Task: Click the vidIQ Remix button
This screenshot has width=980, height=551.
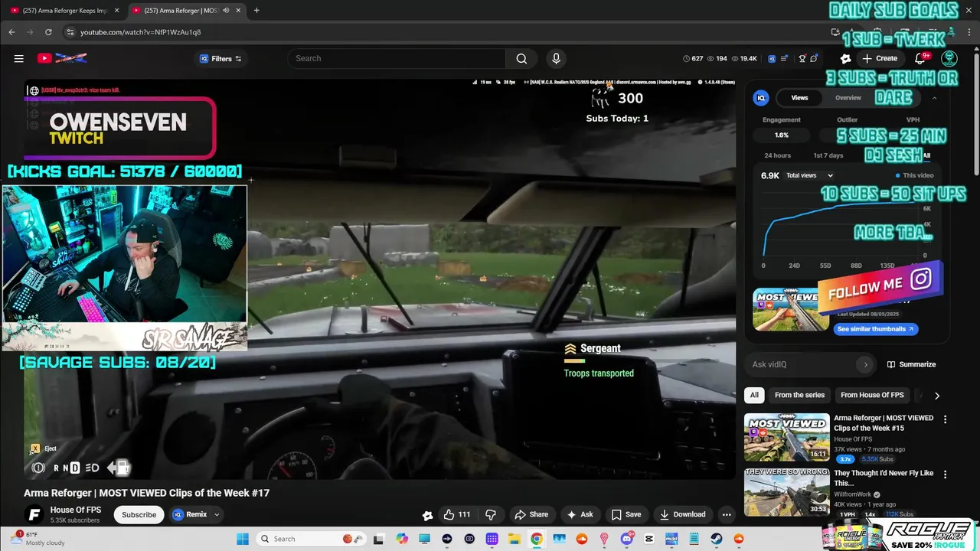Action: click(x=190, y=514)
